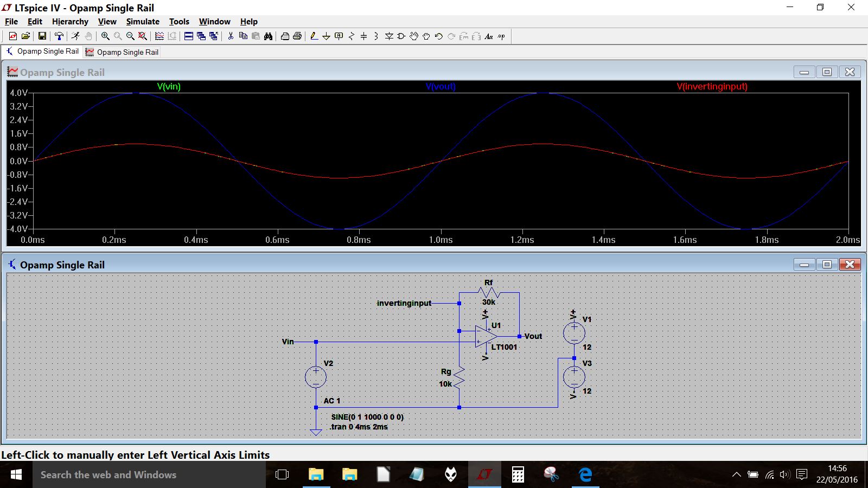Select the Component (gate) tool icon

[401, 36]
